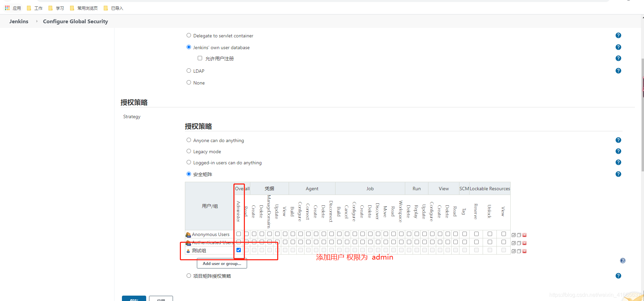Screen dimensions: 644x301
Task: Open the 常用浏览页 bookmark folder
Action: click(x=84, y=8)
